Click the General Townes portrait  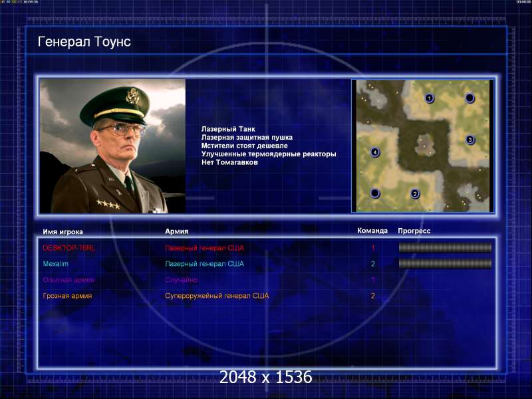[112, 146]
